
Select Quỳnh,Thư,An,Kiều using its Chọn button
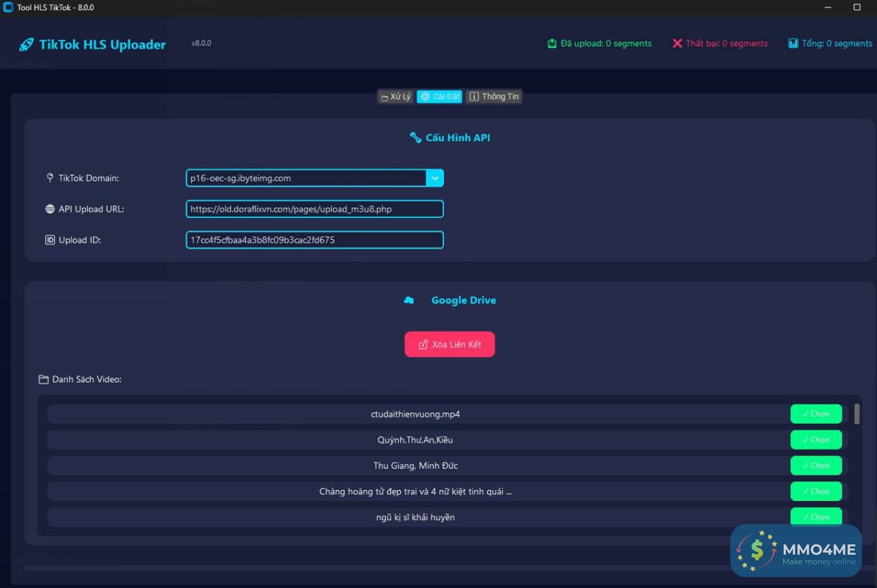click(816, 440)
